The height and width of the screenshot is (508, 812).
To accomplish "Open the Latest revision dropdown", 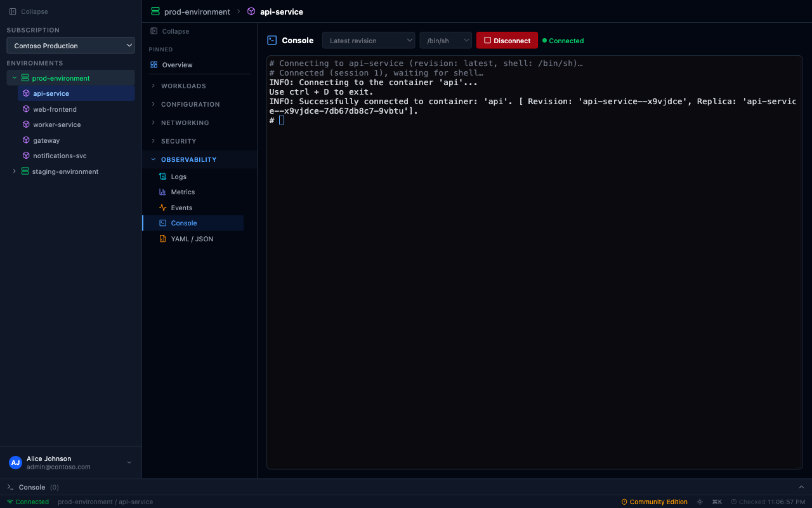I will coord(368,40).
